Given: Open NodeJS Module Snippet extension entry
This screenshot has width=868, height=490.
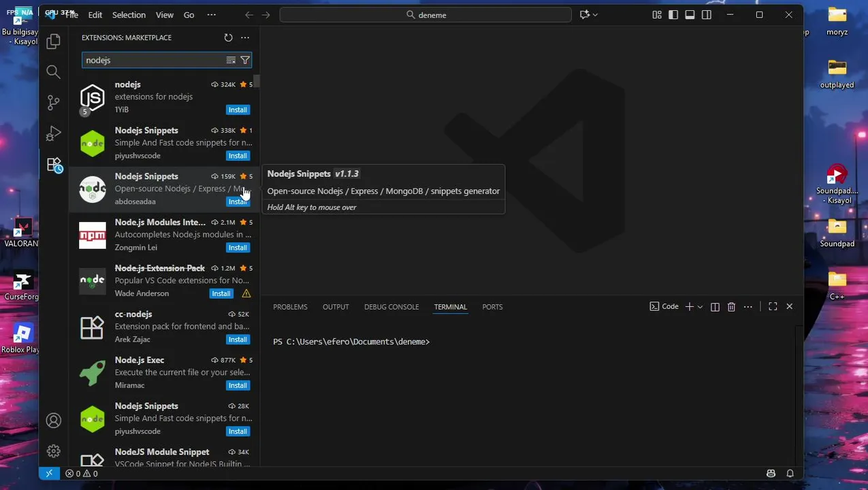Looking at the screenshot, I should click(163, 457).
